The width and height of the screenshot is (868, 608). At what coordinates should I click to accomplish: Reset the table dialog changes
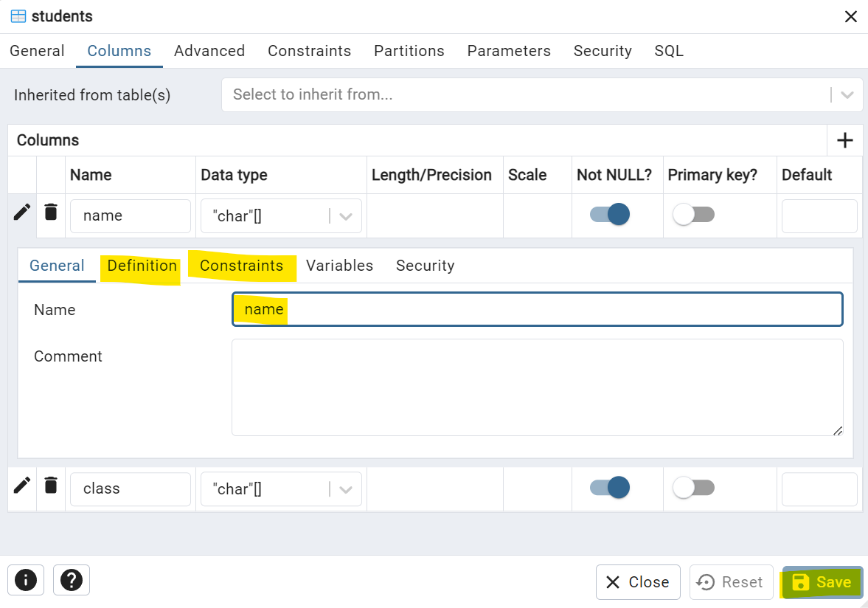coord(731,582)
